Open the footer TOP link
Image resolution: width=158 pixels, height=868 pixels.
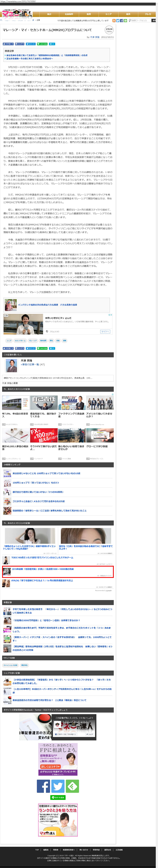37,850
